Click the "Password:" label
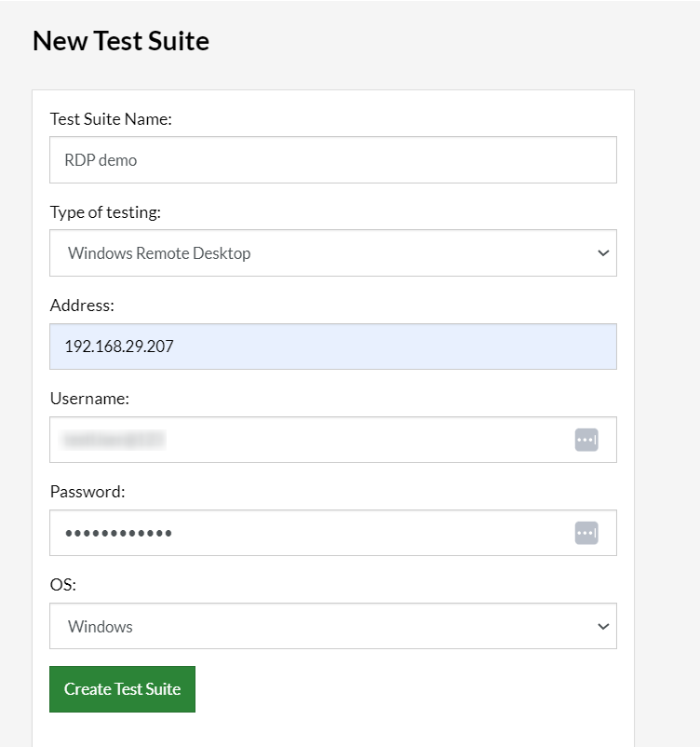700x747 pixels. (87, 492)
